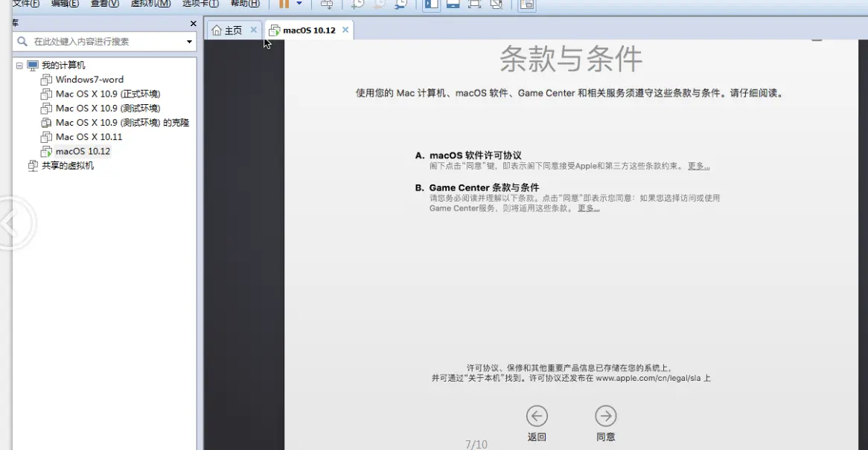Screen dimensions: 868x450
Task: Select the macOS 10.12 tab
Action: 309,30
